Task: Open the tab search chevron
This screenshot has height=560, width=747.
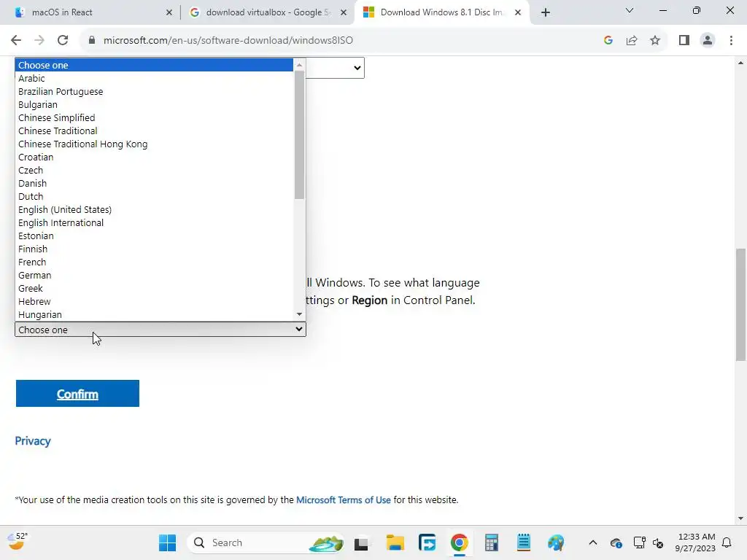Action: (x=630, y=10)
